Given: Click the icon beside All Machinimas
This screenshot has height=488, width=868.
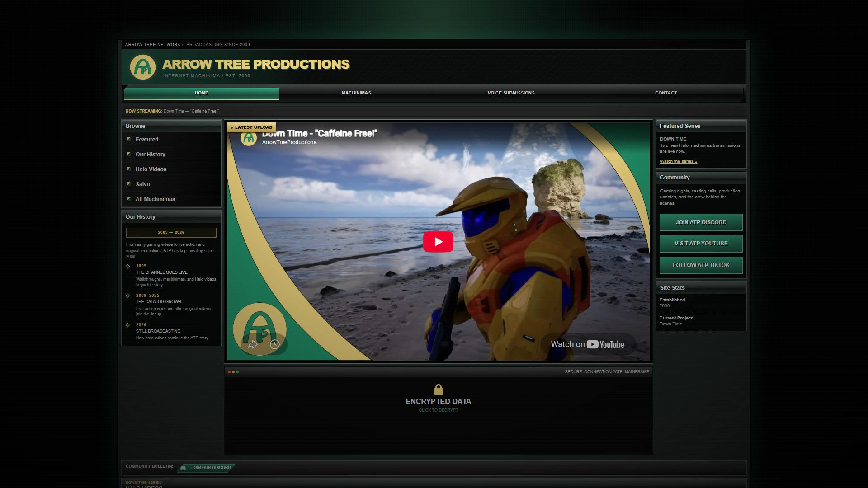Looking at the screenshot, I should [x=129, y=199].
